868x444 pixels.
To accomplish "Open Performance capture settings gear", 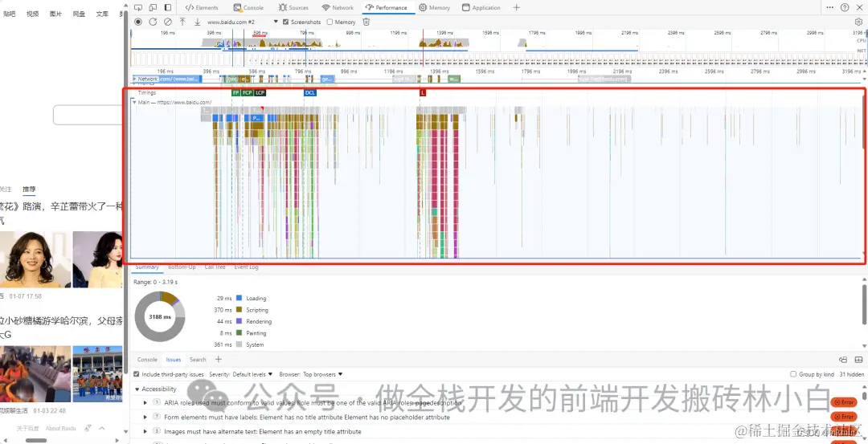I will tap(858, 22).
